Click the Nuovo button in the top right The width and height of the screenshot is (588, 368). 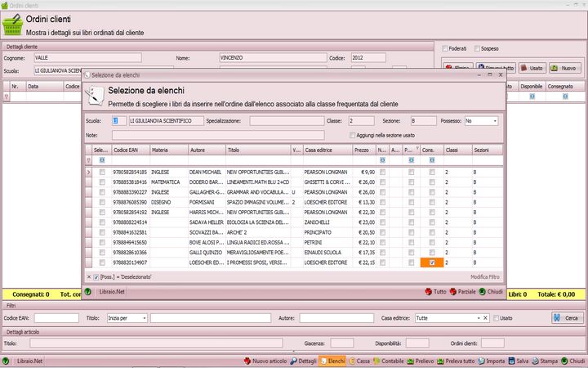tap(564, 68)
